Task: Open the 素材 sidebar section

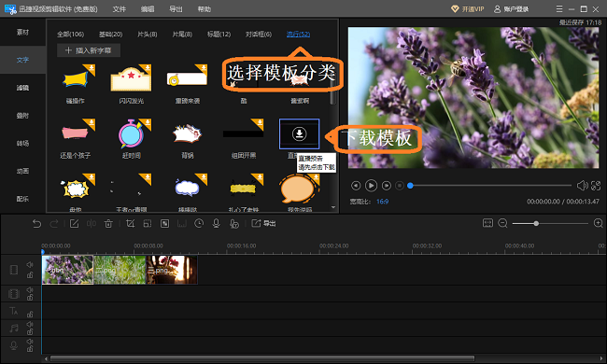Action: pyautogui.click(x=22, y=32)
